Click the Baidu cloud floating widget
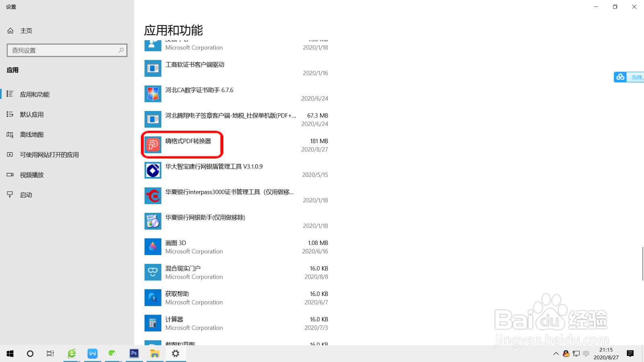644x362 pixels. (629, 77)
